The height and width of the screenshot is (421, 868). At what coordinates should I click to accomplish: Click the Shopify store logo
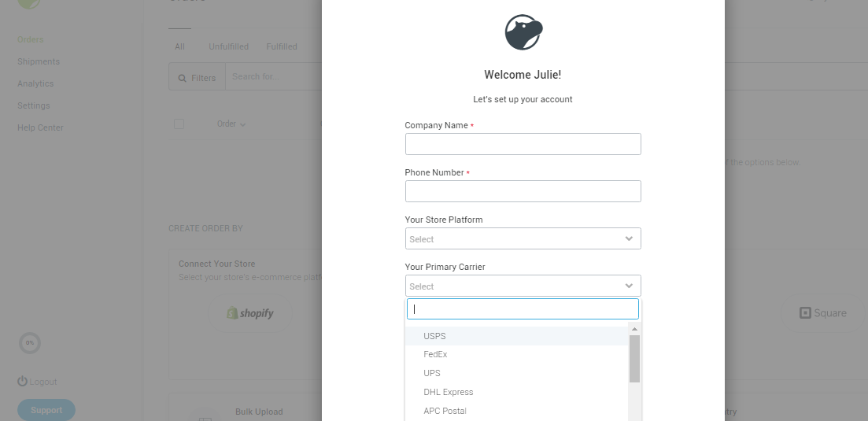pos(250,313)
